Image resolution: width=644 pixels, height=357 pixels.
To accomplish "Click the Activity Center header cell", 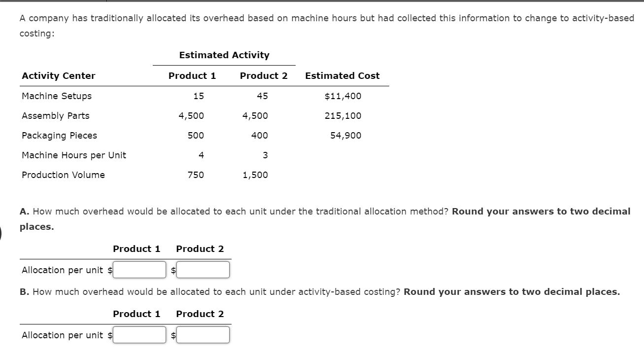I will (58, 75).
